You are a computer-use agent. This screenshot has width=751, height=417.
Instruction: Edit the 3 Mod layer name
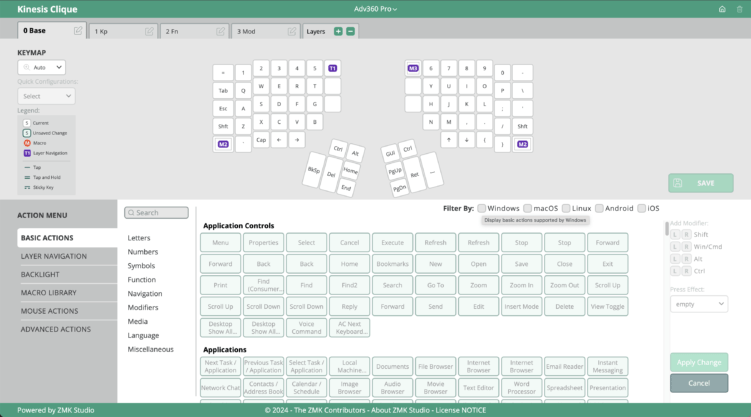[x=292, y=31]
